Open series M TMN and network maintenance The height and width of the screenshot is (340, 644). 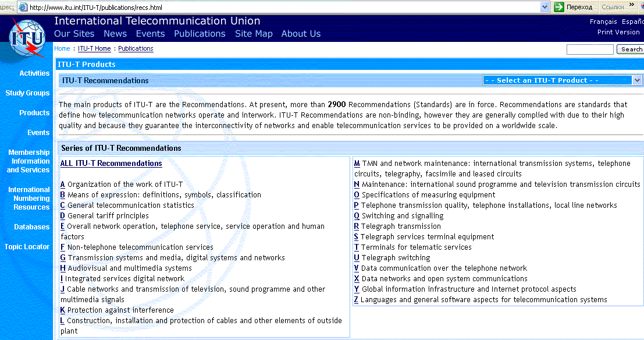coord(357,163)
